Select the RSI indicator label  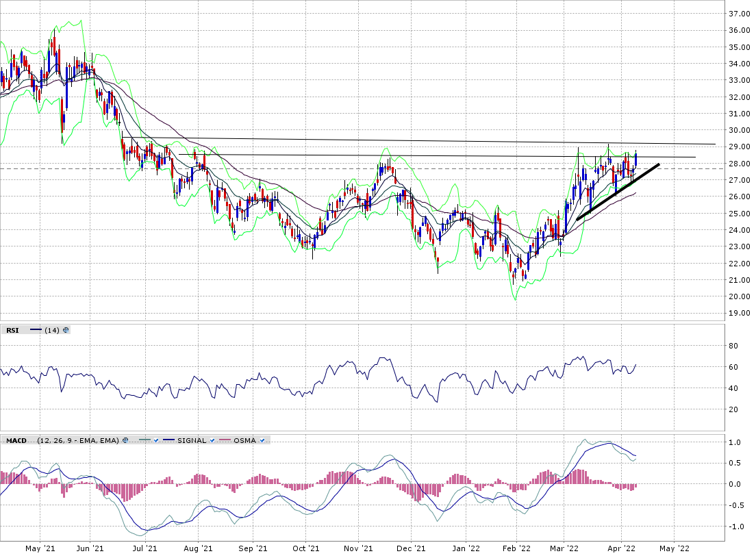click(12, 330)
